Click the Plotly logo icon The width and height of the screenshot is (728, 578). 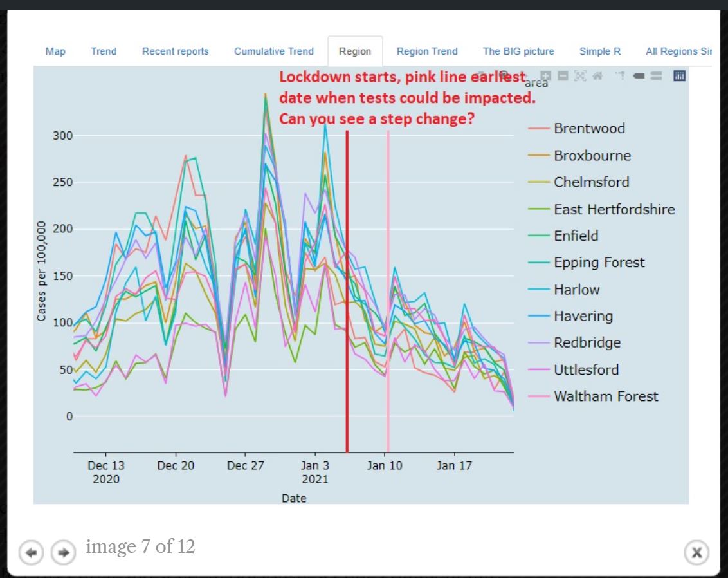679,76
